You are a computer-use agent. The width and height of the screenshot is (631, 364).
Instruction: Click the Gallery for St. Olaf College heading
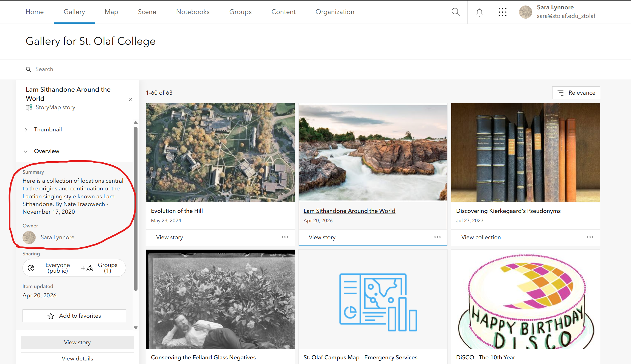click(91, 41)
